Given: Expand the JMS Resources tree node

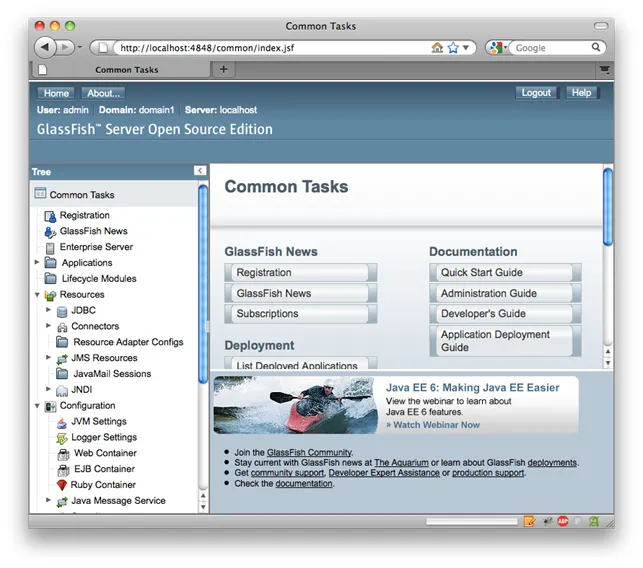Looking at the screenshot, I should [48, 357].
